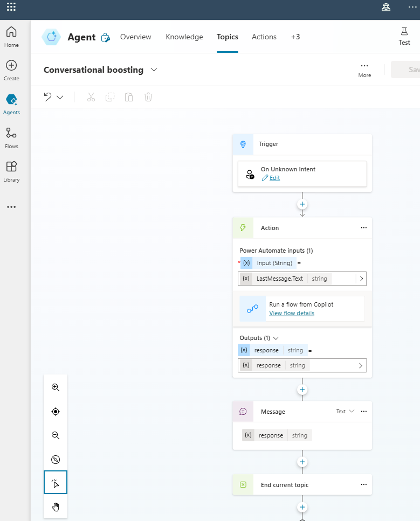Add node between Action and Message
The width and height of the screenshot is (420, 521).
click(x=302, y=390)
